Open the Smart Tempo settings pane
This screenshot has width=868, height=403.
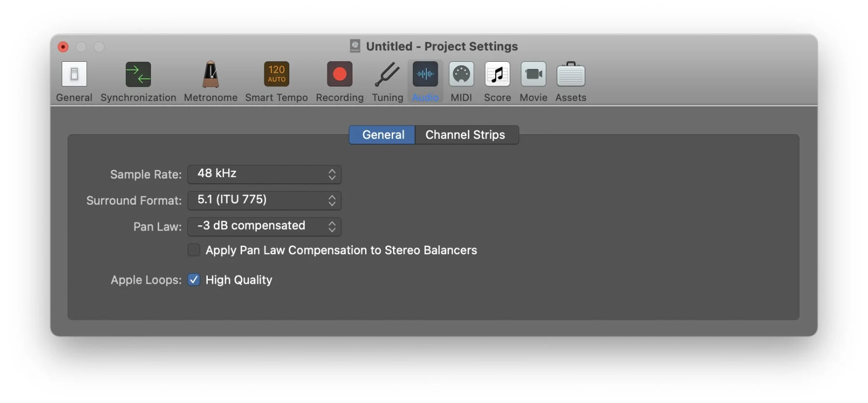[276, 81]
